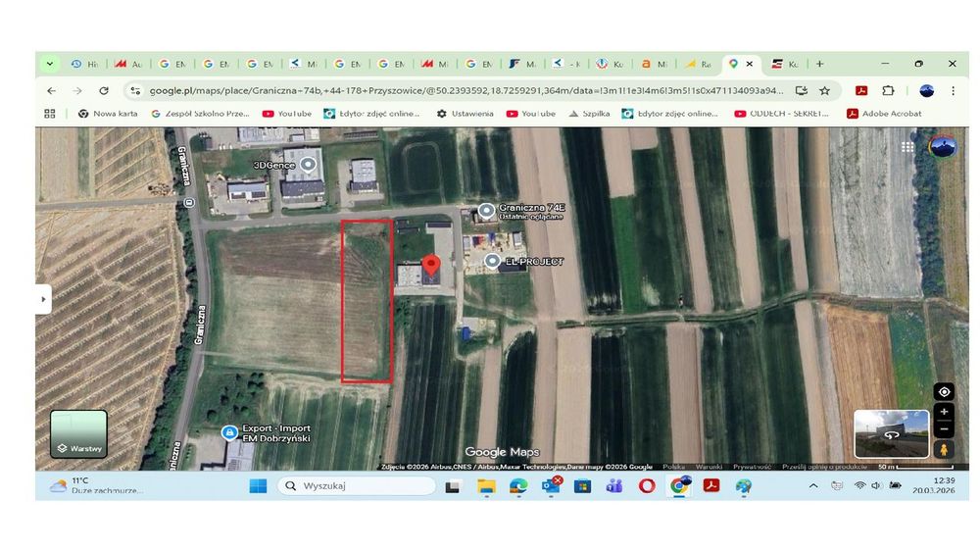Click the bus stop marker on Graniczna
980x552 pixels.
click(x=189, y=203)
